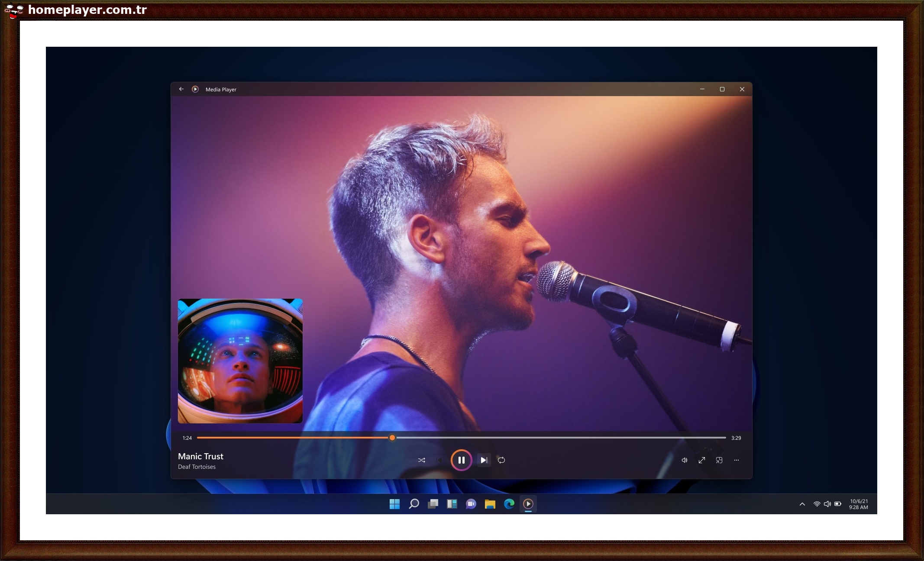This screenshot has height=561, width=924.
Task: Open the Windows Start menu
Action: coord(394,504)
